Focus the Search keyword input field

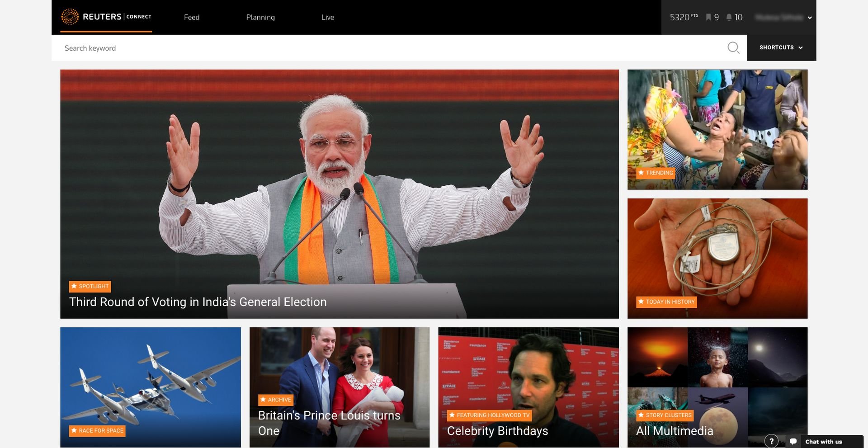pos(362,48)
